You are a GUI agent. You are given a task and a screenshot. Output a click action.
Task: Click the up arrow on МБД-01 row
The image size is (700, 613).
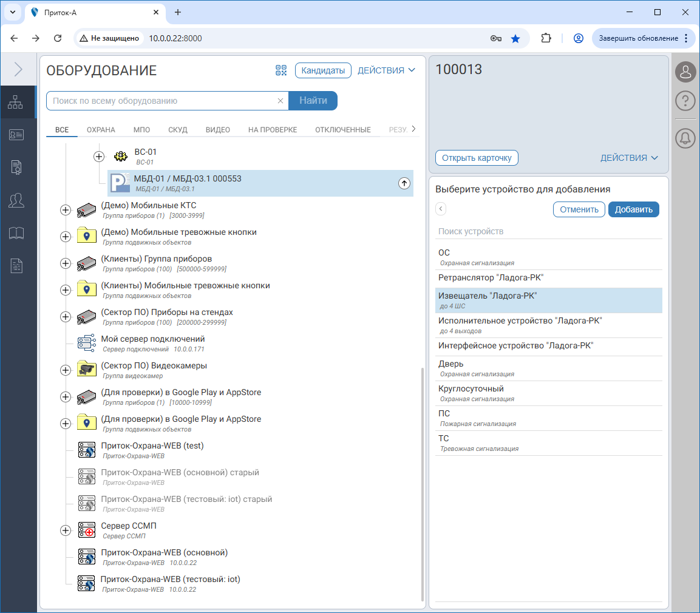404,183
